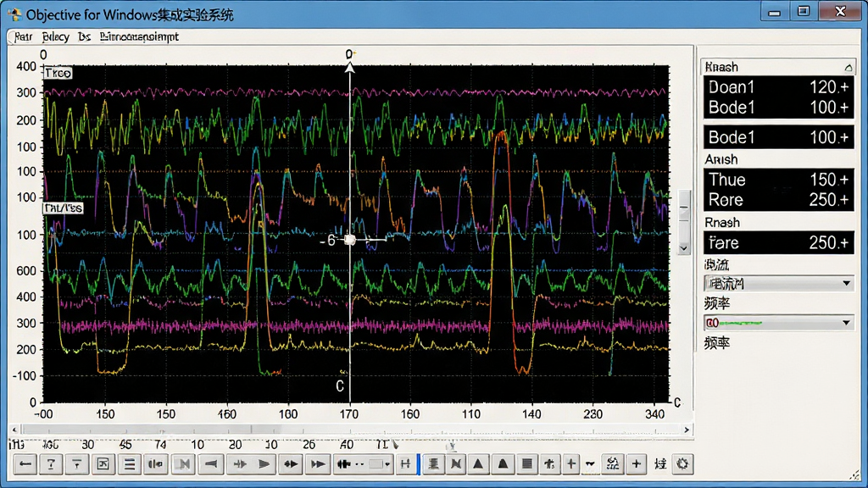868x488 pixels.
Task: Click the H-shaped toolbar button
Action: pos(406,463)
